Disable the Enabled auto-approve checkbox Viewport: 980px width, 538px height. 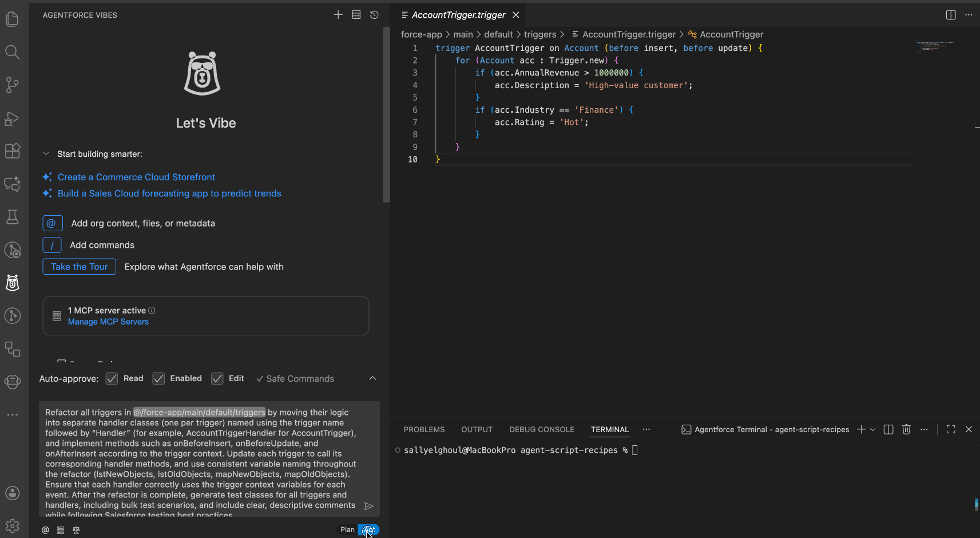coord(159,378)
